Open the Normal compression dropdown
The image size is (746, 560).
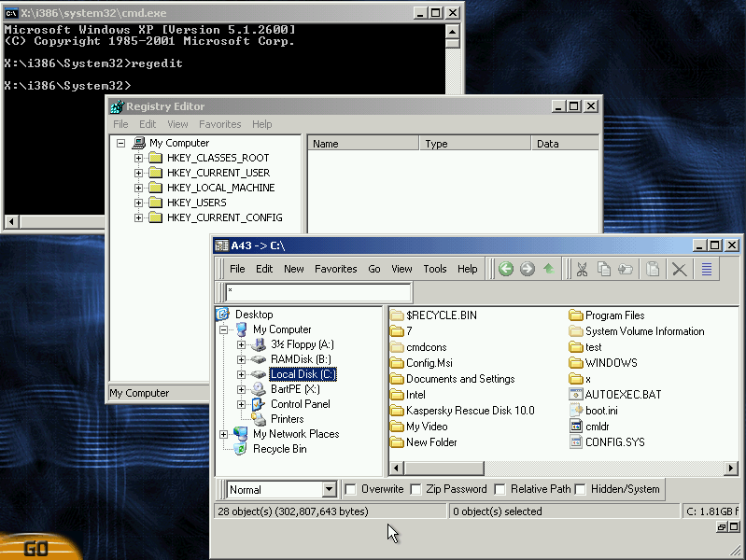[329, 490]
